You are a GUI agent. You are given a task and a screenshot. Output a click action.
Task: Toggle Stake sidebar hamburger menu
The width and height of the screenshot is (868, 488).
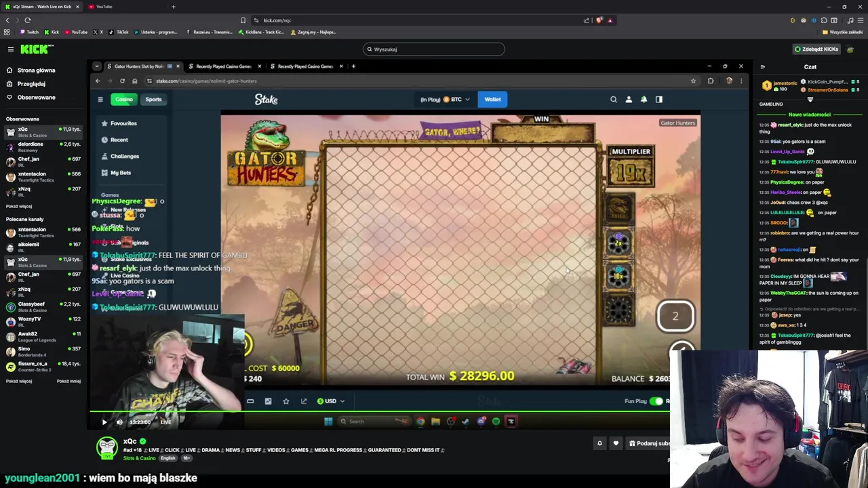click(x=100, y=100)
